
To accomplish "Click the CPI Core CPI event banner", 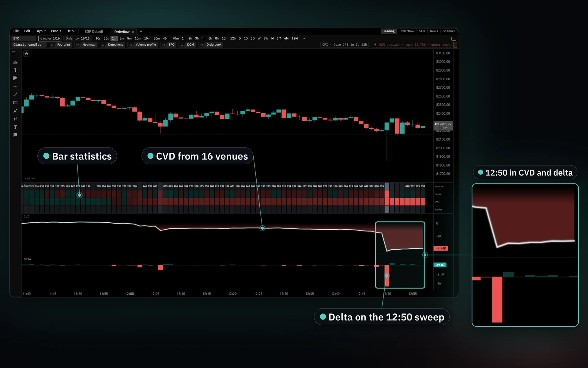I will [x=345, y=45].
